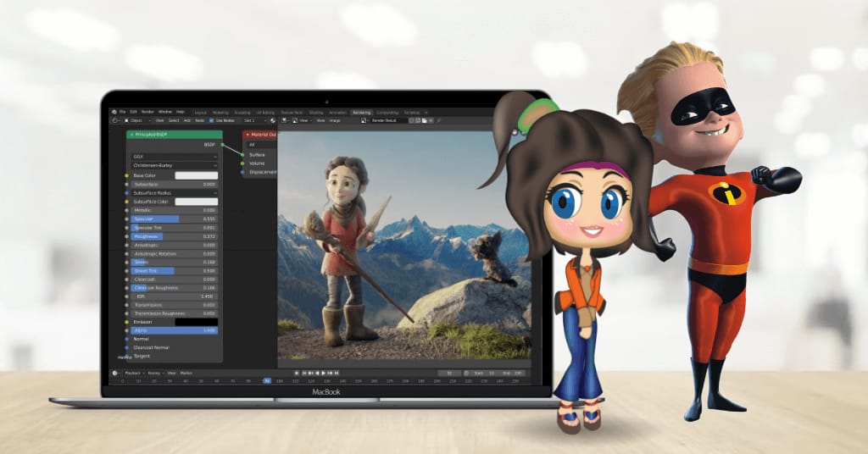Jump to the timeline start frame
868x454 pixels.
click(303, 373)
